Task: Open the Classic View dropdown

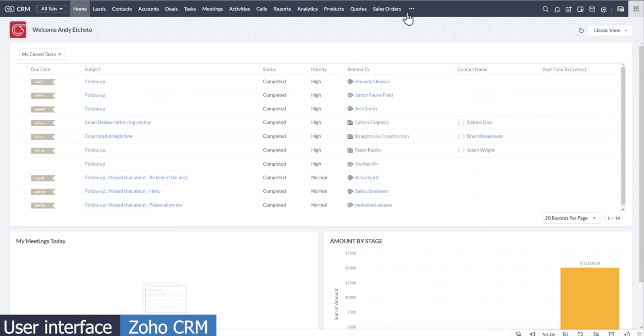Action: [x=609, y=31]
